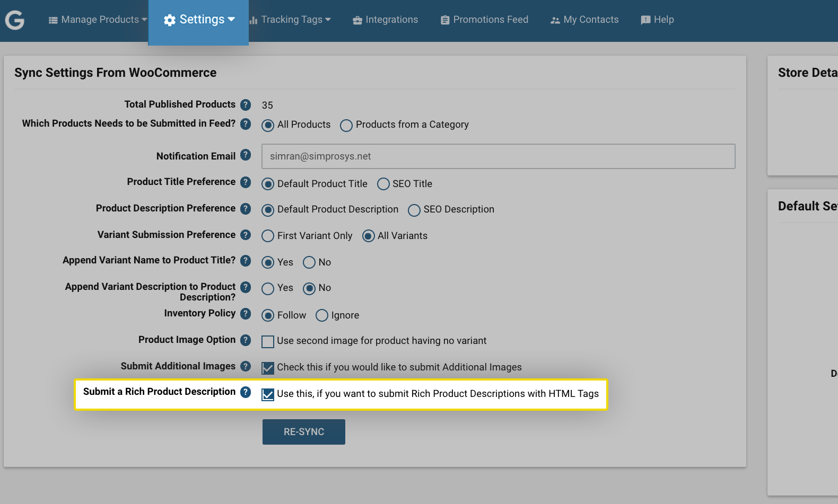Open help for Total Published Products
Viewport: 838px width, 504px height.
tap(246, 104)
